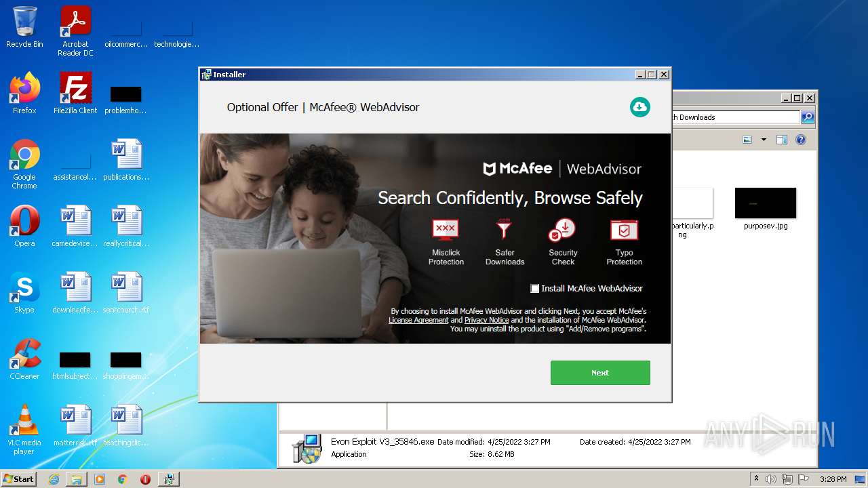Open Acrobat Reader DC shortcut
The height and width of the screenshot is (488, 868).
point(75,30)
